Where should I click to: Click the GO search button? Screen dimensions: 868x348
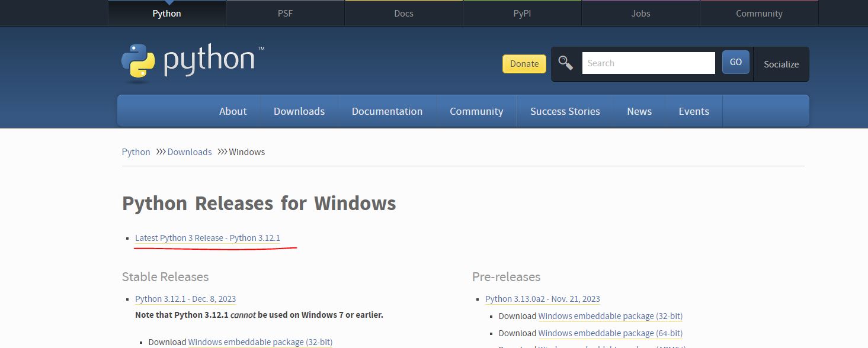(x=735, y=62)
